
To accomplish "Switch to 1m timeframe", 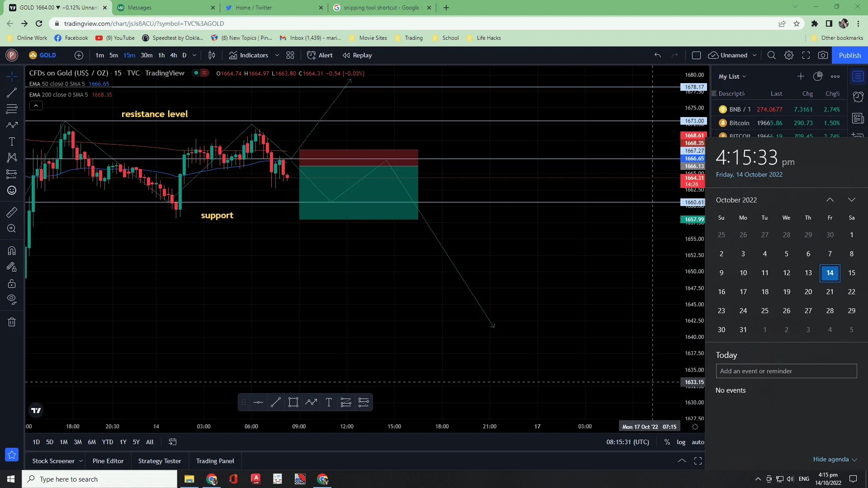I will (x=99, y=55).
